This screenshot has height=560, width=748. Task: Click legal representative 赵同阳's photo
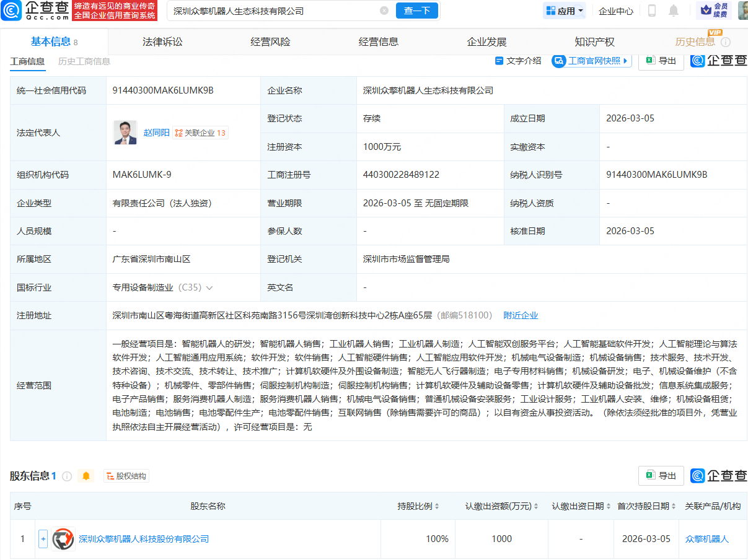click(x=125, y=132)
